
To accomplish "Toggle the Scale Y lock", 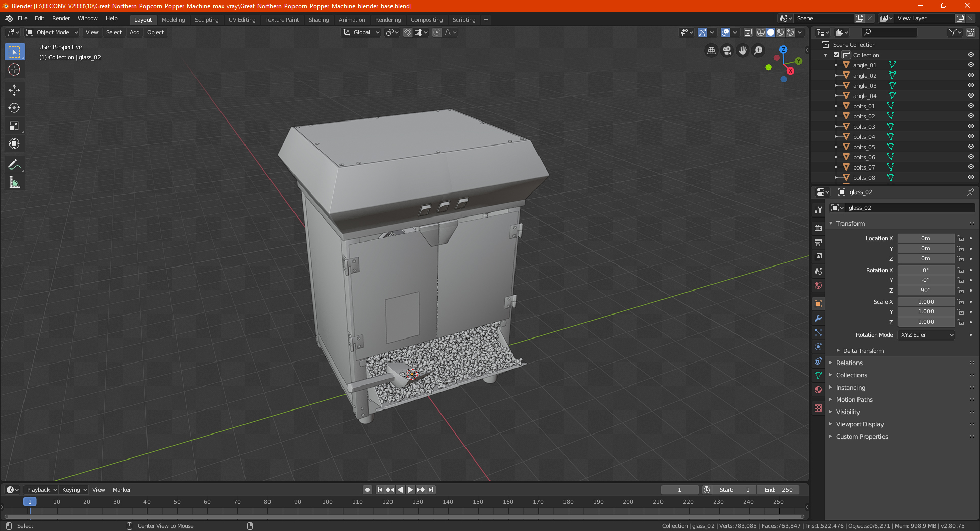I will (960, 312).
